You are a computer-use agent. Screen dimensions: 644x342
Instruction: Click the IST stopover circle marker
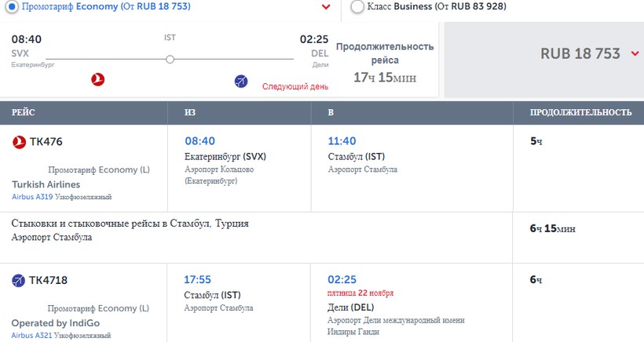point(170,59)
